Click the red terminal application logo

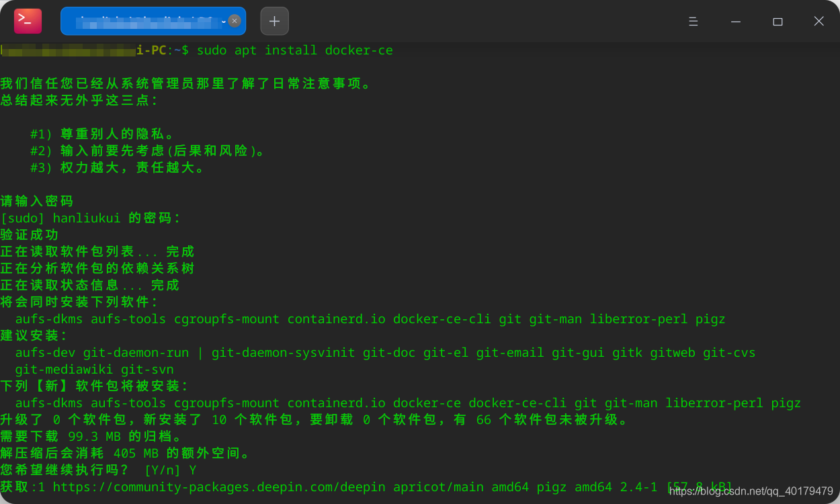pos(26,21)
